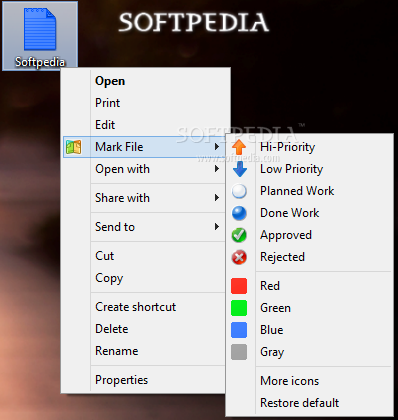Screen dimensions: 398x420
Task: Expand the Send to submenu arrow
Action: tap(217, 227)
